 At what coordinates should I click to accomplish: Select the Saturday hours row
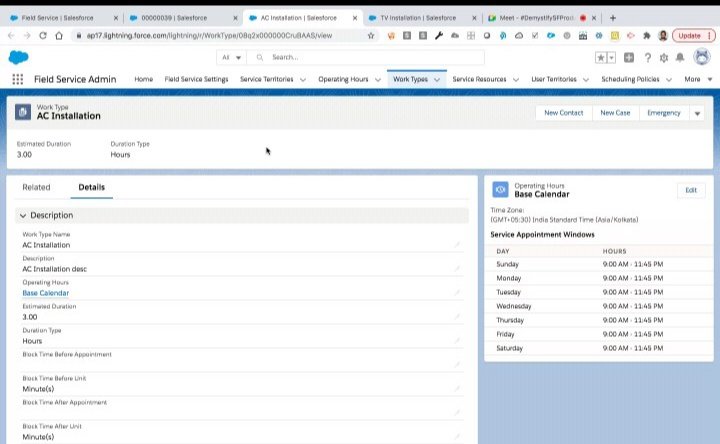599,348
